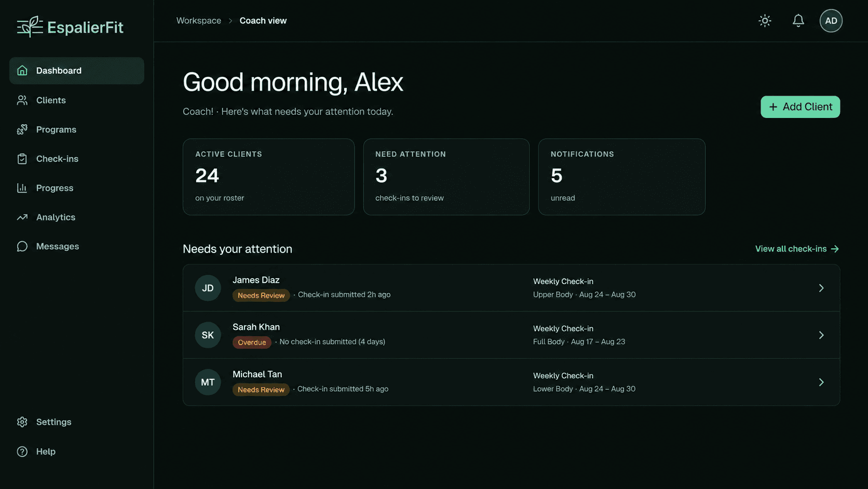Click James Diaz's Needs Review badge
The width and height of the screenshot is (868, 489).
click(x=261, y=295)
